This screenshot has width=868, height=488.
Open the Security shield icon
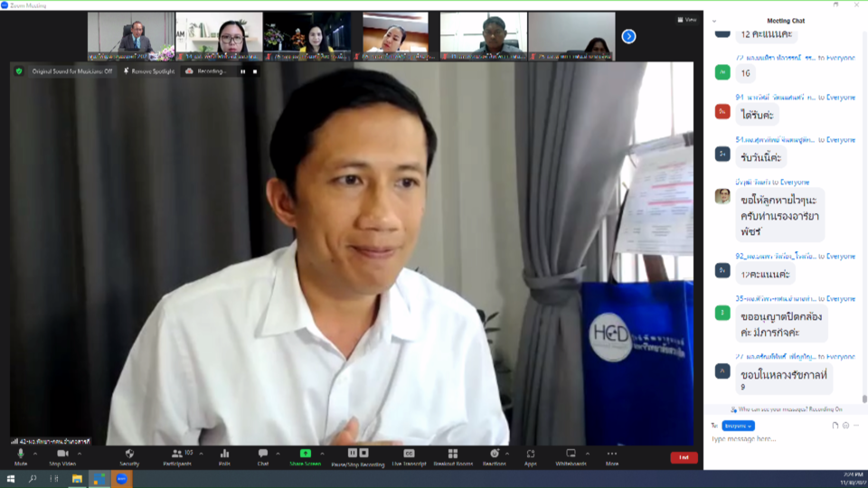pos(129,454)
